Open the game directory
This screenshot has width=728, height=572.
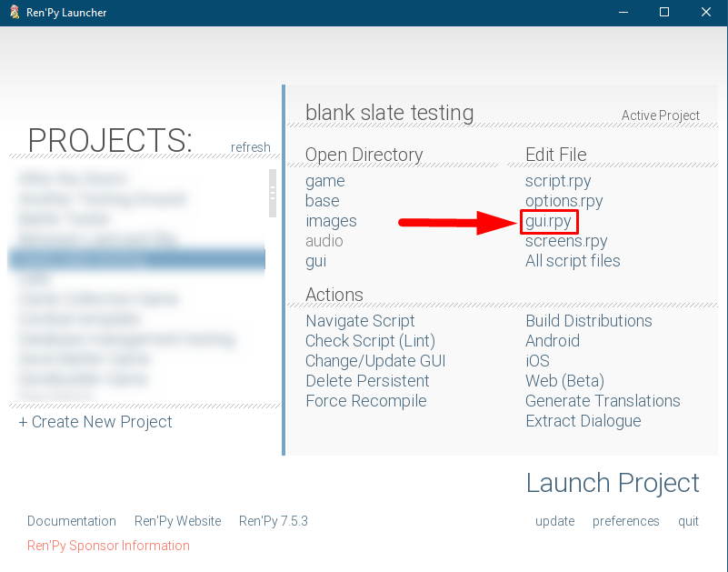pos(324,181)
